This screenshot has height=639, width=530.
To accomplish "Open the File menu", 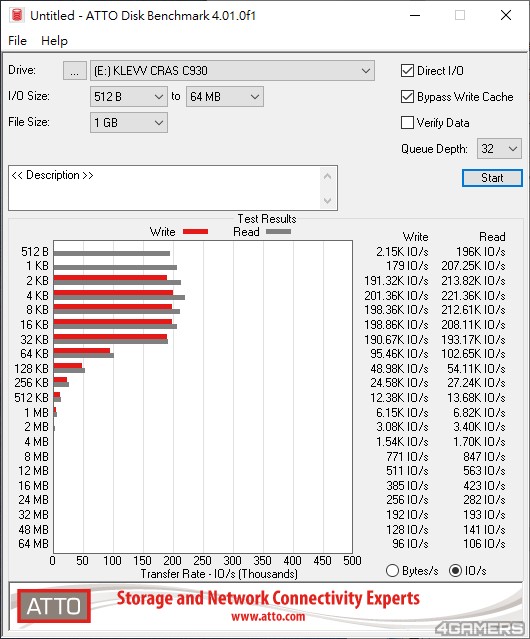I will point(17,41).
